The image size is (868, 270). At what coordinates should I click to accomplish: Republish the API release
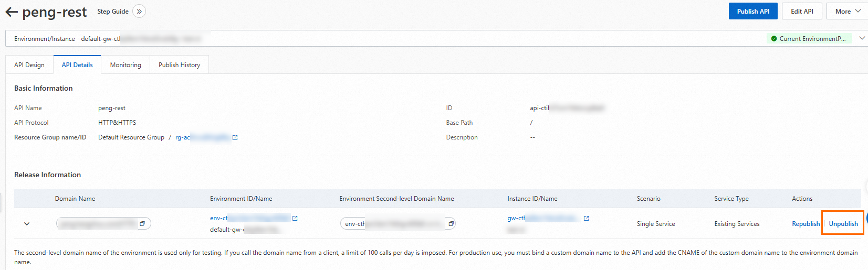pyautogui.click(x=806, y=224)
